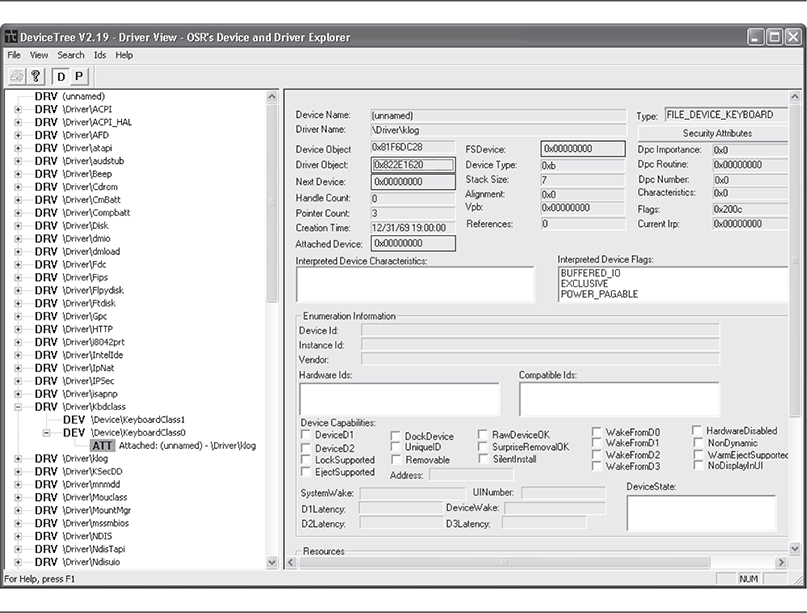Screen dimensions: 807x613
Task: Collapse the \Driver\Kbdclass tree node
Action: [x=18, y=406]
